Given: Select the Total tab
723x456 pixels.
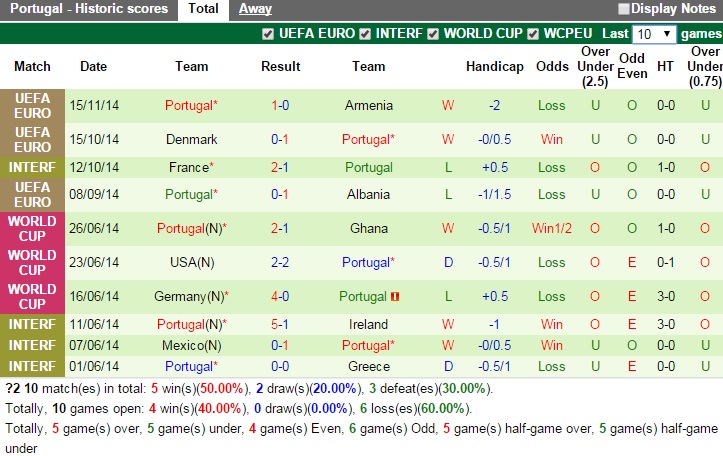Looking at the screenshot, I should [x=203, y=9].
